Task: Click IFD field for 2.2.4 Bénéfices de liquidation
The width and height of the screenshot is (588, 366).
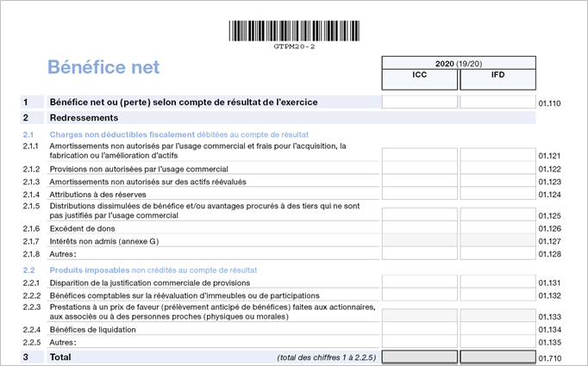Action: (497, 329)
